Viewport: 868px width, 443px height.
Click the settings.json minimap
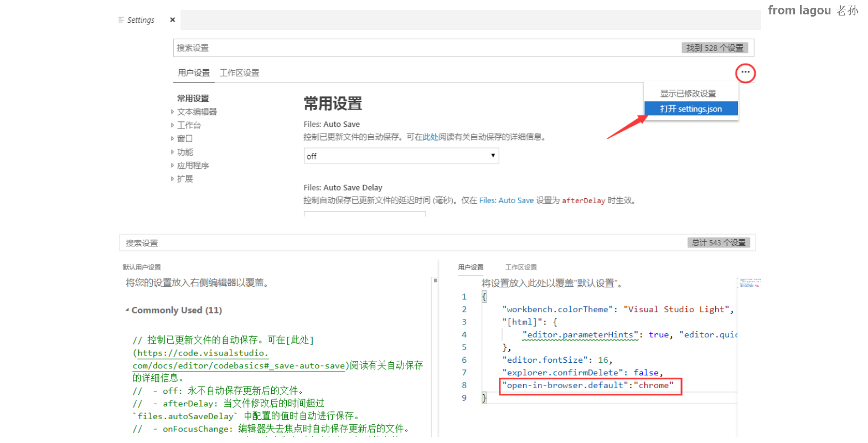point(750,282)
